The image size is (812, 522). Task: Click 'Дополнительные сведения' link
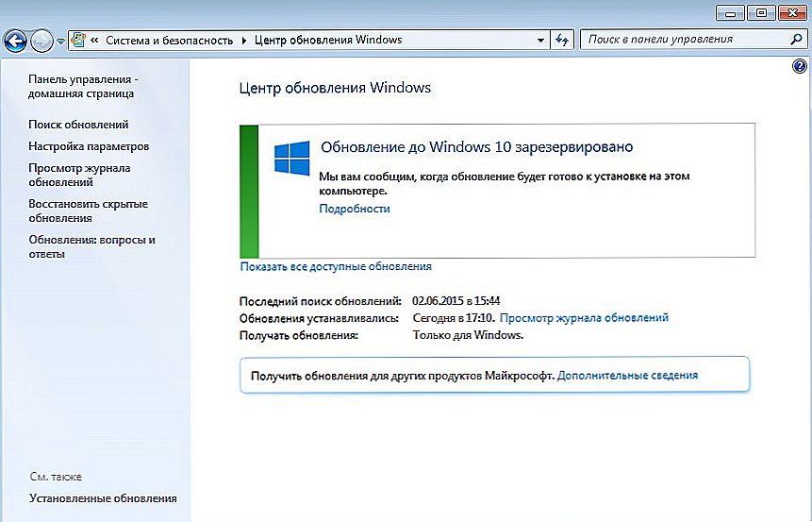click(628, 376)
